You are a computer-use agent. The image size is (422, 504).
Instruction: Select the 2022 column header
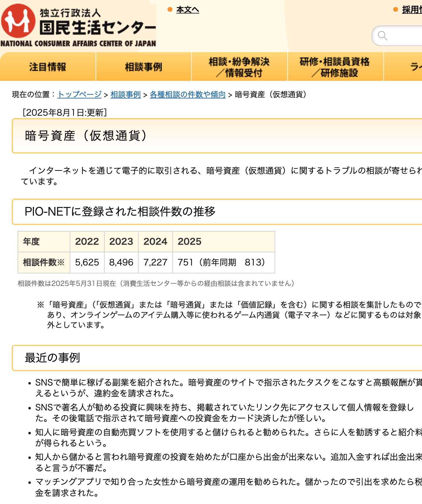[x=87, y=241]
